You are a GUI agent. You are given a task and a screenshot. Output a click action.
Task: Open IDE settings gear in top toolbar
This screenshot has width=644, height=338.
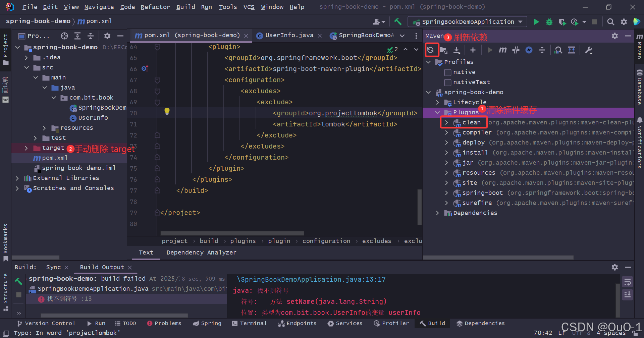(x=624, y=22)
